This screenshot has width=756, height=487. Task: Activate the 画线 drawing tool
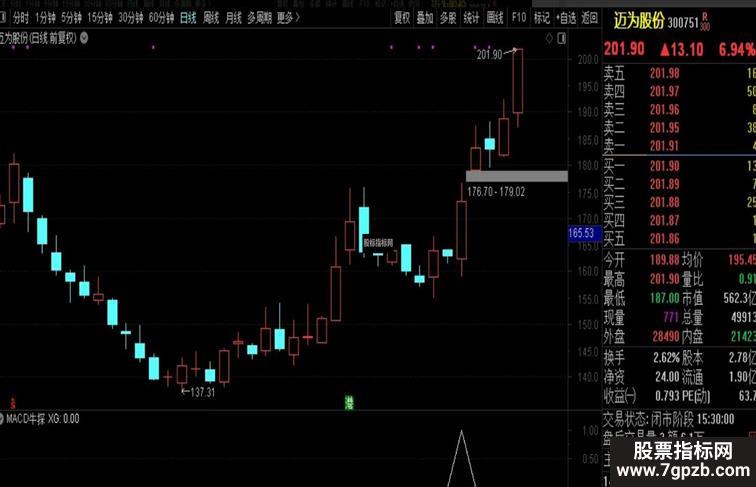[495, 18]
